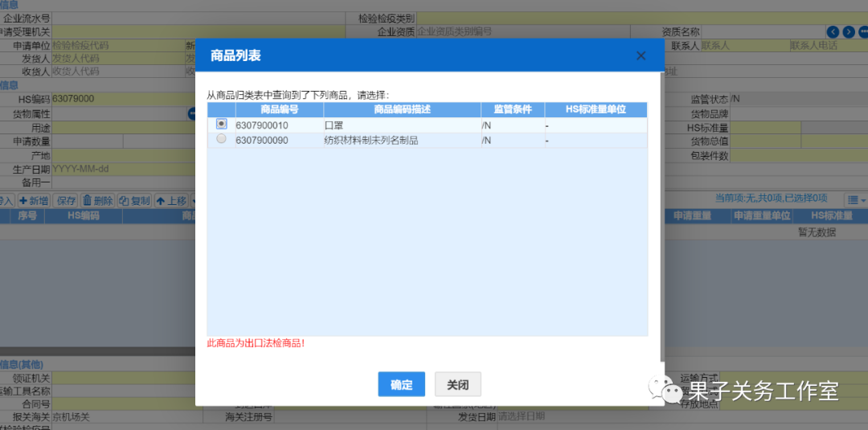
Task: Click 纺织材料制未列名制品 description cell
Action: pos(402,141)
